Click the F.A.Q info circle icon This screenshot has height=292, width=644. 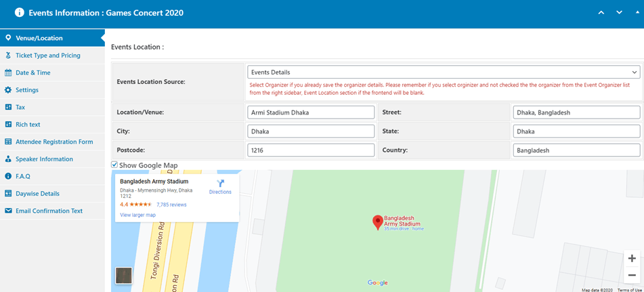(8, 175)
